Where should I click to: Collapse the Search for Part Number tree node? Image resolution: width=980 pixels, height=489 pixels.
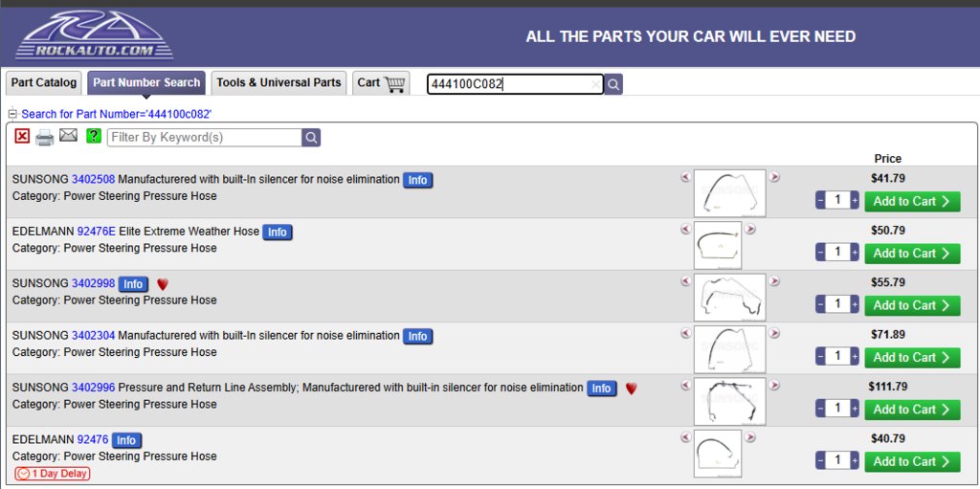(12, 115)
